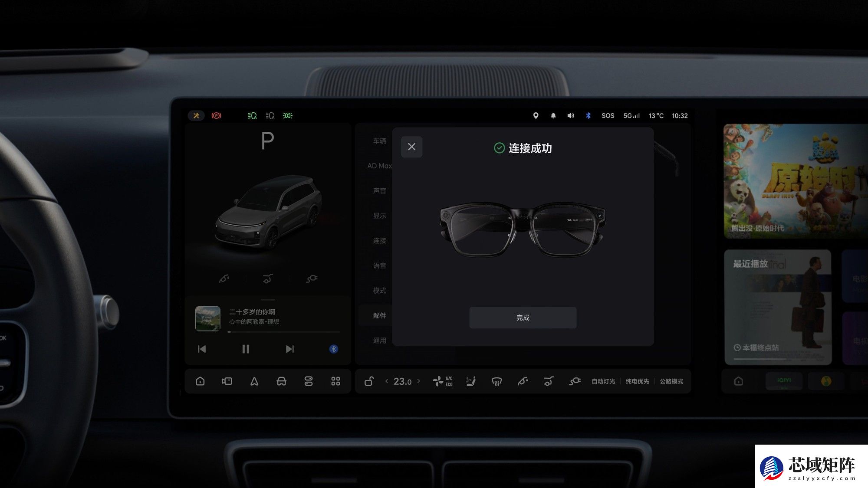This screenshot has width=868, height=488.
Task: Open the app grid icon
Action: [335, 381]
